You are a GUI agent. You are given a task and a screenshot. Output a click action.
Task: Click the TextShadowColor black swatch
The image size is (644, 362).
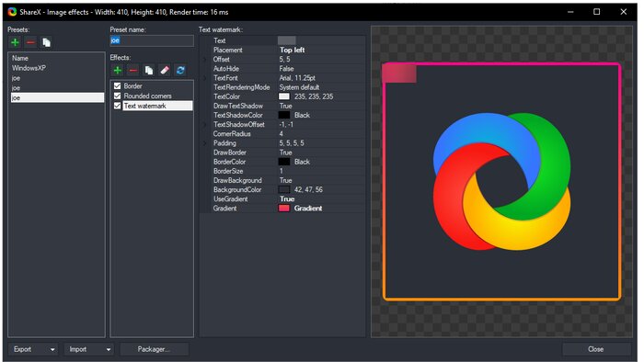point(284,115)
